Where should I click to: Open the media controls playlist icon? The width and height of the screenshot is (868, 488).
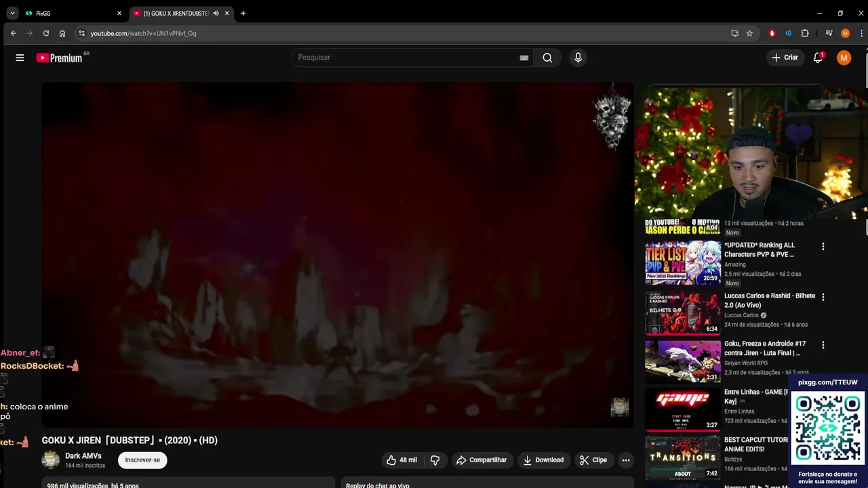829,33
